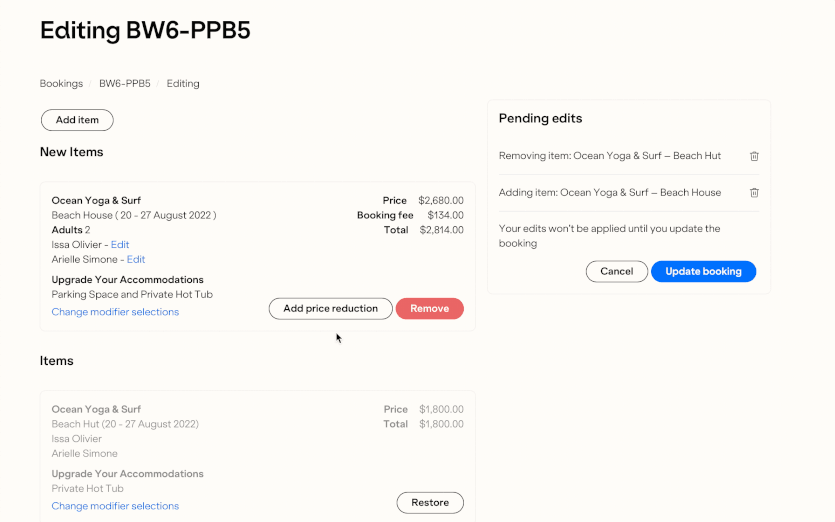Screen dimensions: 835x522
Task: Click the Pending edits heading
Action: [x=540, y=118]
